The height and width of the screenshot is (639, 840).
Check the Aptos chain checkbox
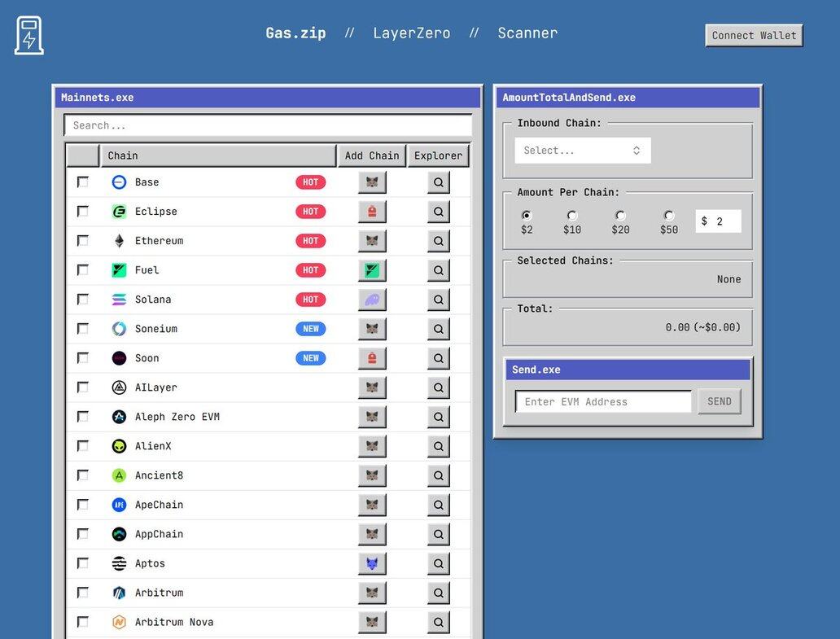coord(82,563)
